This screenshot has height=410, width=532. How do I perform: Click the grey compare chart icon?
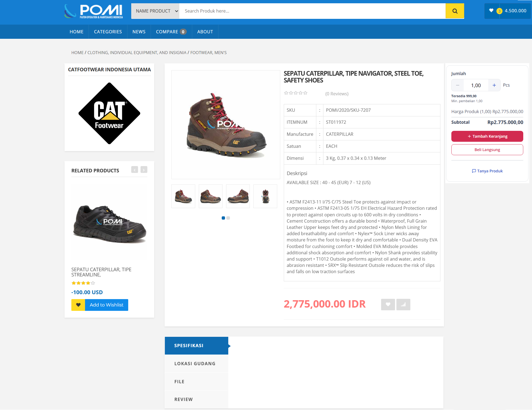(403, 304)
